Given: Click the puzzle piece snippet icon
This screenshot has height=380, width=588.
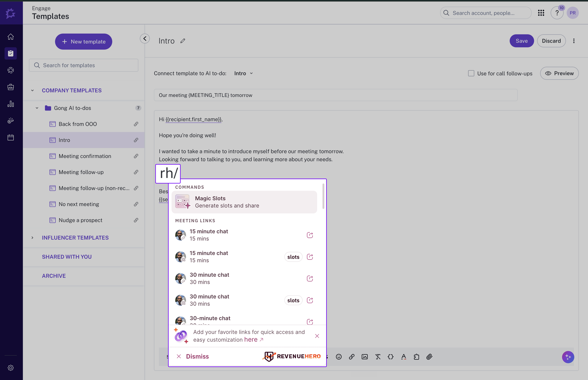Looking at the screenshot, I should (417, 357).
